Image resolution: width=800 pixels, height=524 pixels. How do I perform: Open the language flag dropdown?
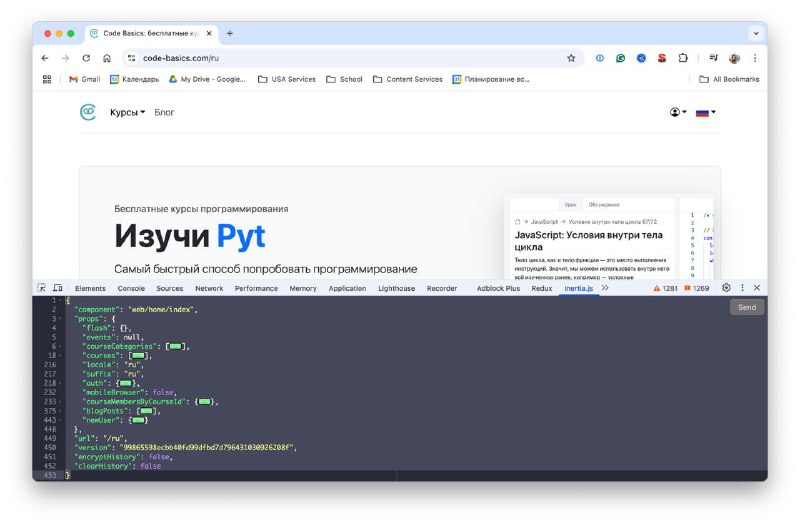pyautogui.click(x=706, y=112)
